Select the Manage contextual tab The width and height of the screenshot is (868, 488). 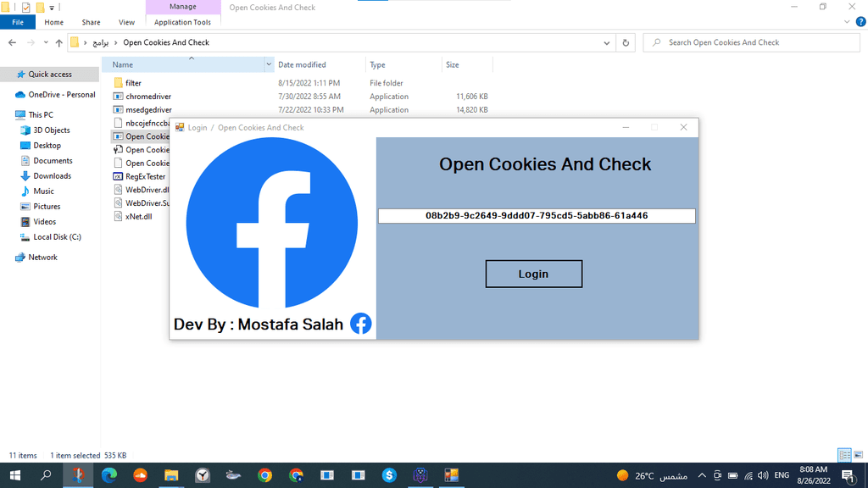click(183, 7)
